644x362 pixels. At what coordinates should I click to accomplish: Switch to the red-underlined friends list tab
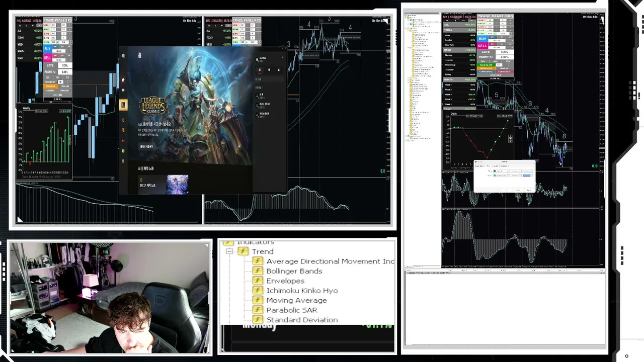click(x=260, y=70)
